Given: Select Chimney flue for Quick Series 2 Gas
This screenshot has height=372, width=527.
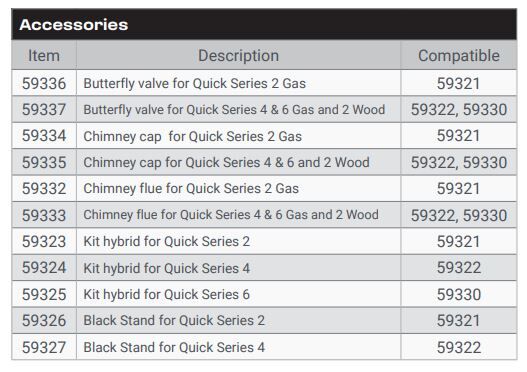Looking at the screenshot, I should 191,189.
